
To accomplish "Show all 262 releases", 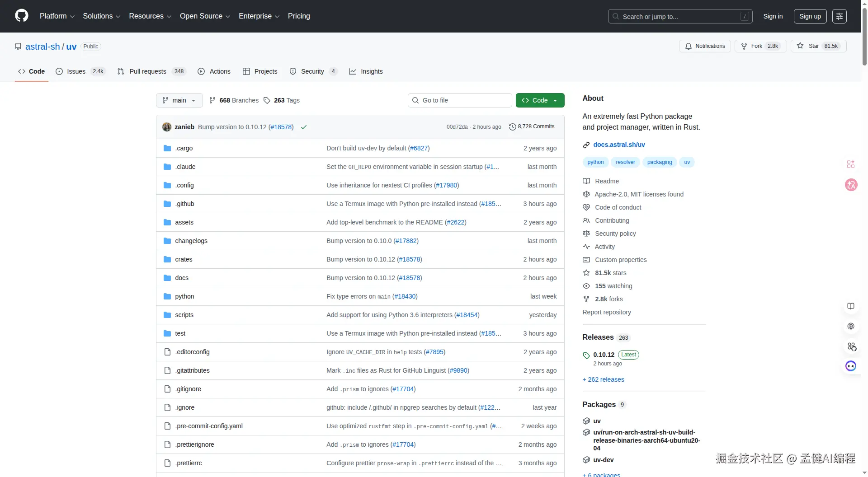I will click(x=603, y=379).
